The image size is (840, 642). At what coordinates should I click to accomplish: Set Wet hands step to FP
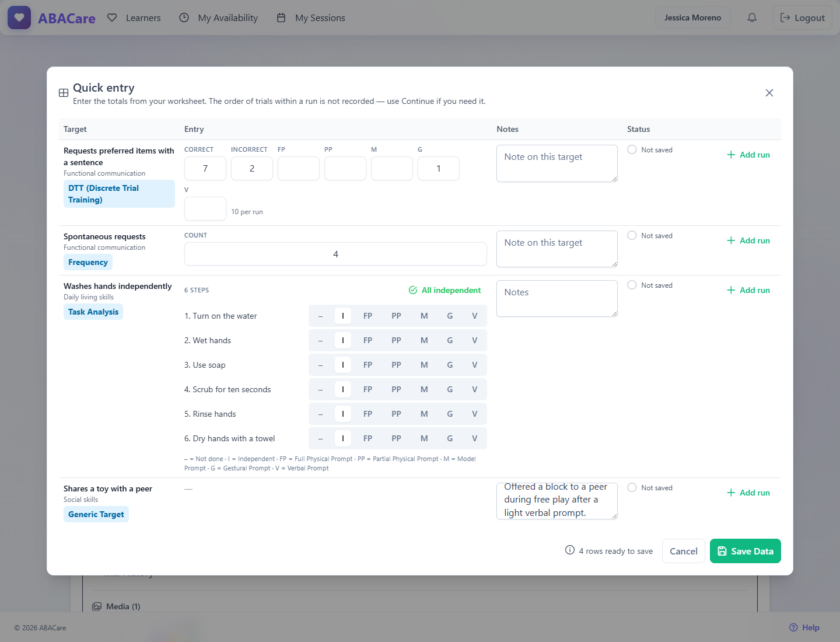(x=367, y=340)
